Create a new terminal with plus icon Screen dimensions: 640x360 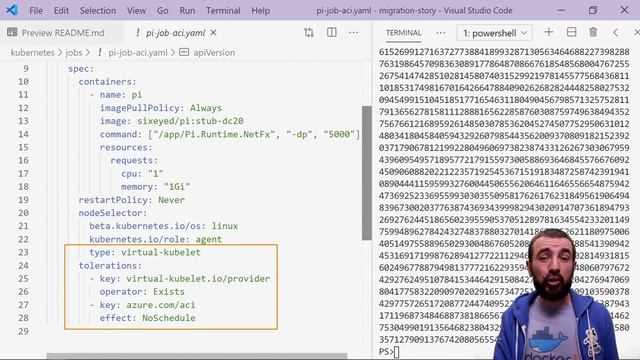point(549,32)
